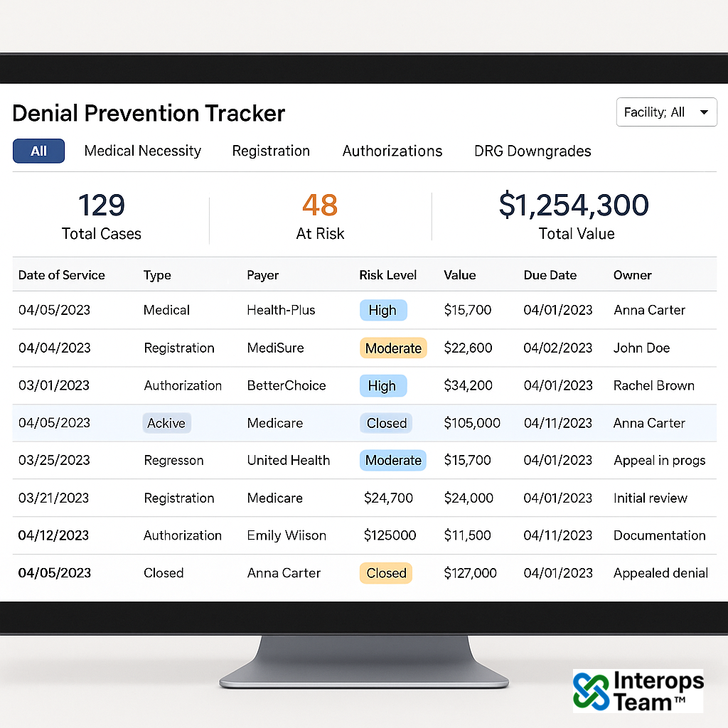The image size is (728, 728).
Task: Click Appeal in progs owner cell
Action: pos(659,460)
